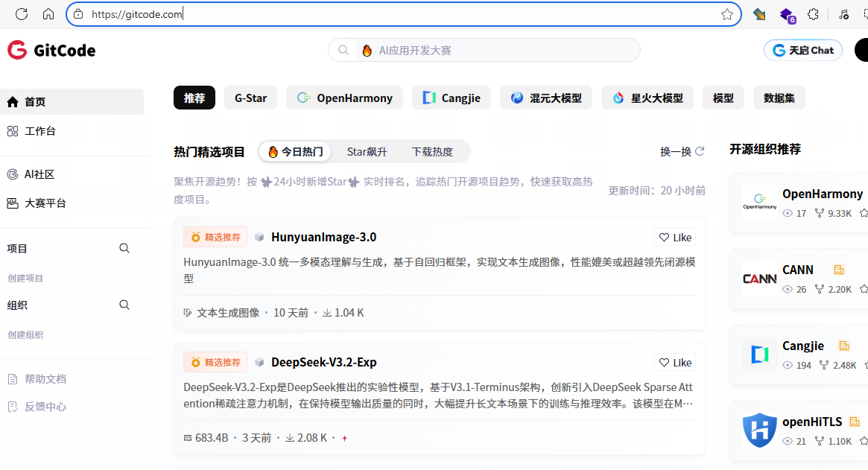Click the AI应用开发大赛 search field
This screenshot has width=868, height=470.
[484, 51]
